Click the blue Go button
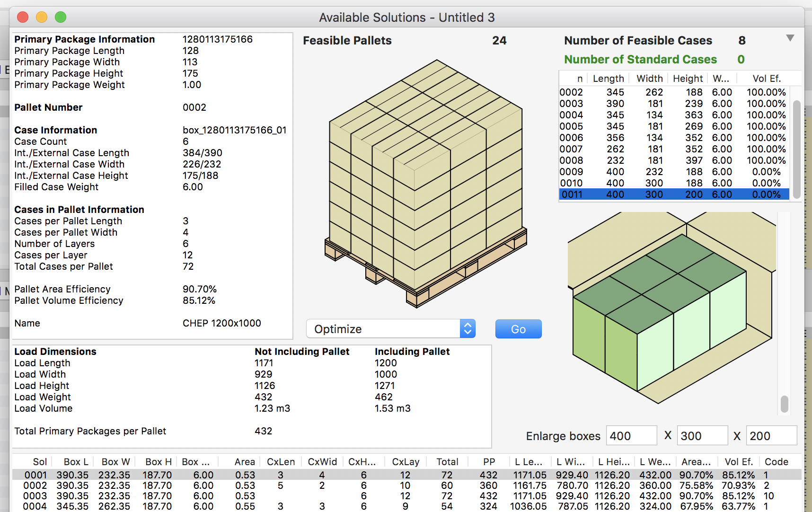Screen dimensions: 812x512 tap(518, 329)
